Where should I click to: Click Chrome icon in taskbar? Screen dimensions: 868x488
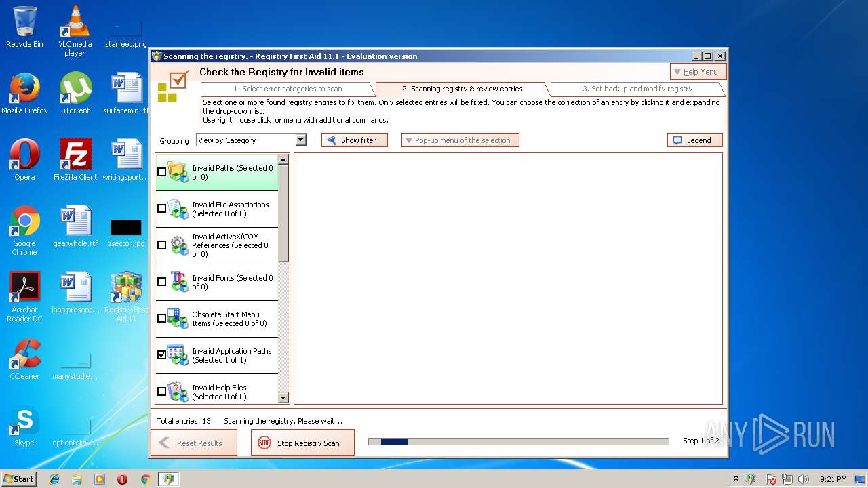(x=145, y=479)
